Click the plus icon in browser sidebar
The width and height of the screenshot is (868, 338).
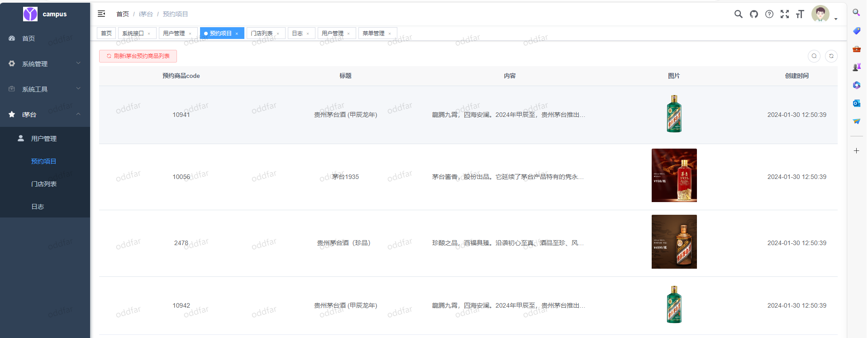tap(856, 150)
